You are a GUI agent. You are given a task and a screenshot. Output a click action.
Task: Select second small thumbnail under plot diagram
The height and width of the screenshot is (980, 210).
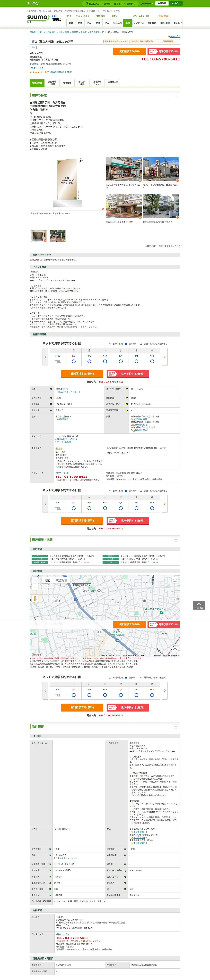(x=58, y=236)
